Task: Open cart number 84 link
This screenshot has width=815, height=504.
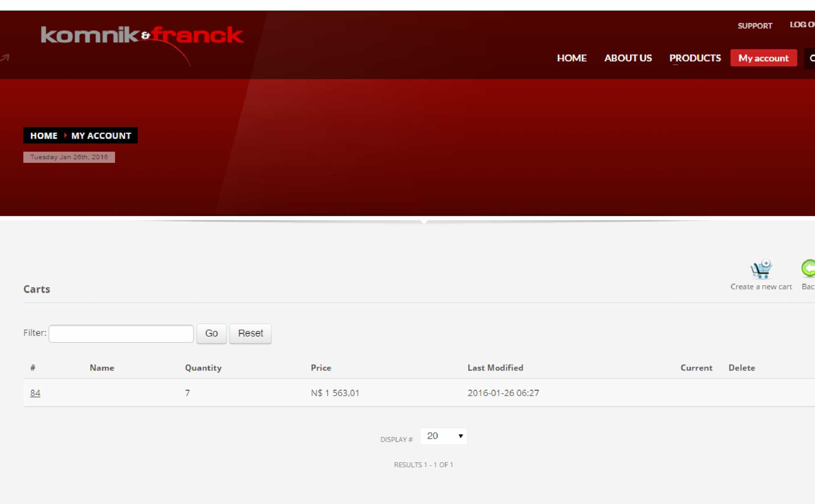Action: [35, 393]
